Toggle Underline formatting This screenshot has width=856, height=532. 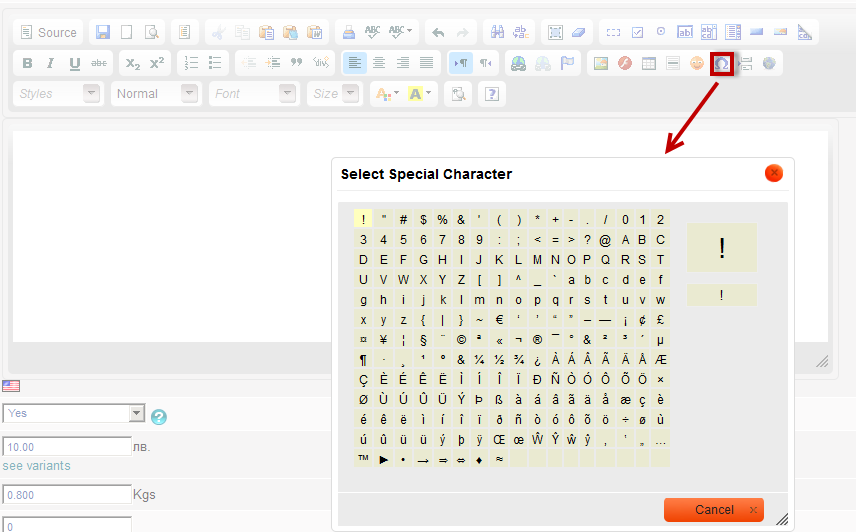coord(75,63)
